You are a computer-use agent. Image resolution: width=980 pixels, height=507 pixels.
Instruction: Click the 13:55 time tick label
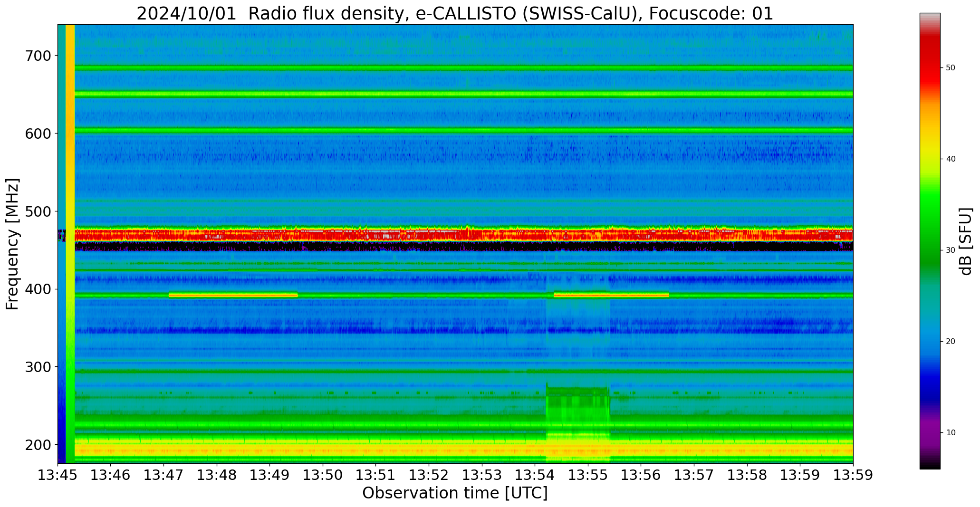tap(588, 475)
